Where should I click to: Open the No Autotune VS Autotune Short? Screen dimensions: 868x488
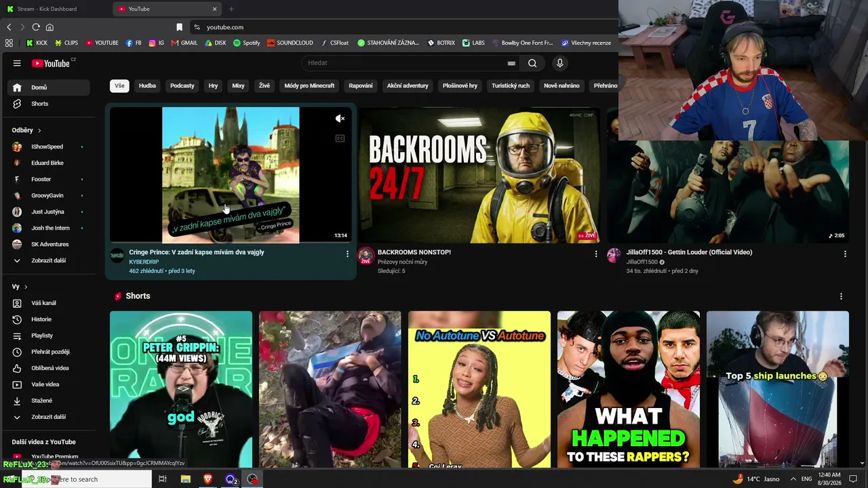pyautogui.click(x=479, y=389)
